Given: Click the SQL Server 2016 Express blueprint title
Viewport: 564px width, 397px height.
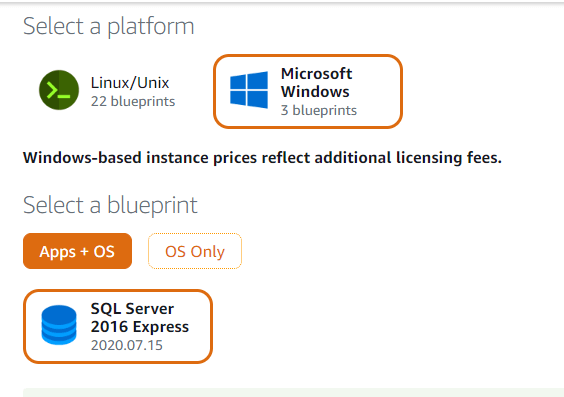Looking at the screenshot, I should (x=140, y=318).
